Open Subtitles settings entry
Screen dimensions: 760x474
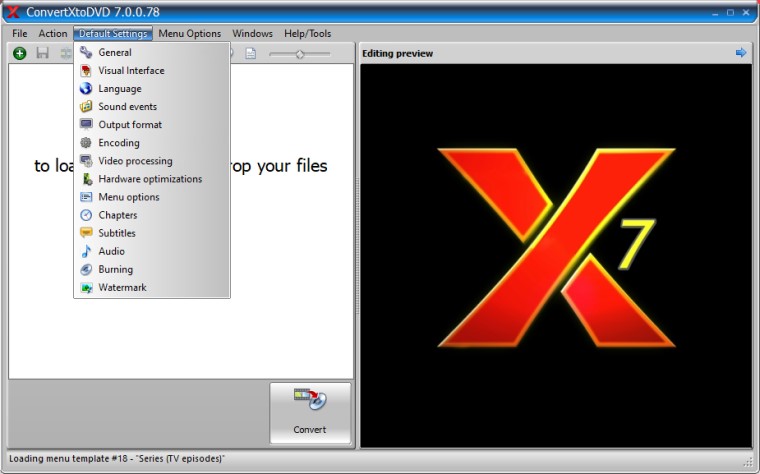(x=152, y=233)
